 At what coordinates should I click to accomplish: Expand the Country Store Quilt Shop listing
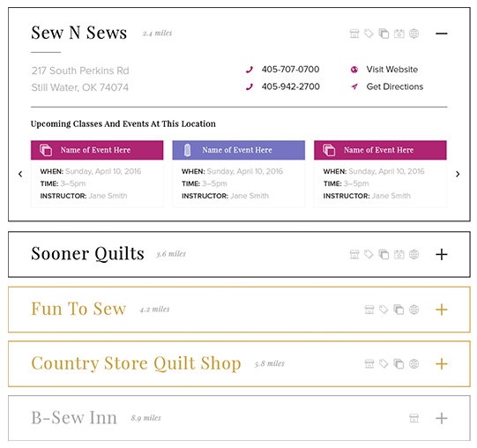(442, 363)
